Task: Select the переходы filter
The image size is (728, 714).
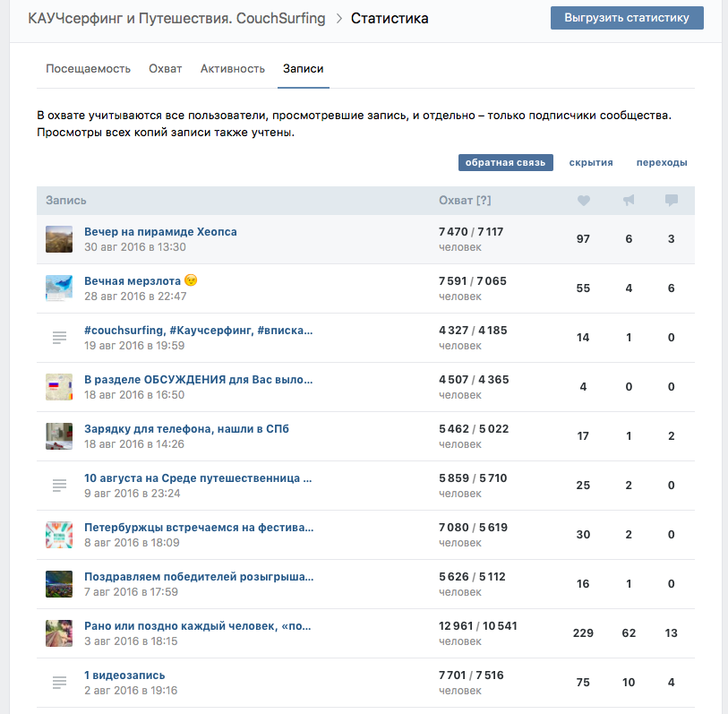Action: pyautogui.click(x=662, y=162)
